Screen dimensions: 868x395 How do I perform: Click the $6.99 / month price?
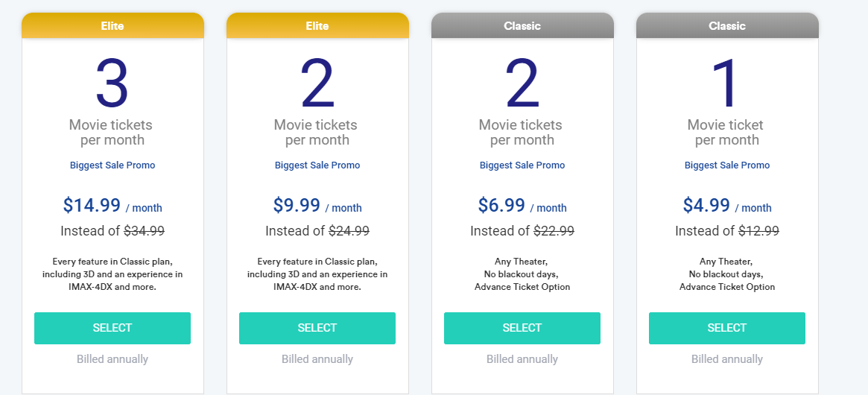[x=522, y=206]
